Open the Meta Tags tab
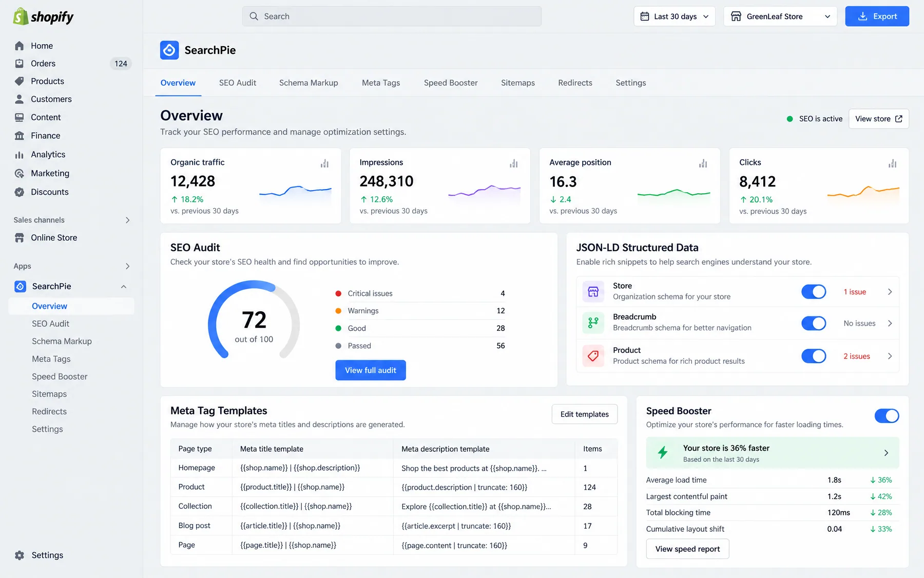 381,83
